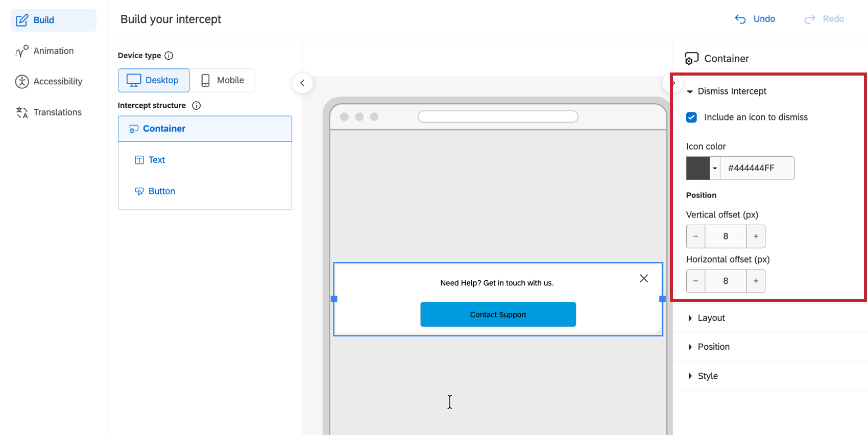Increase the Horizontal offset value

click(x=756, y=281)
